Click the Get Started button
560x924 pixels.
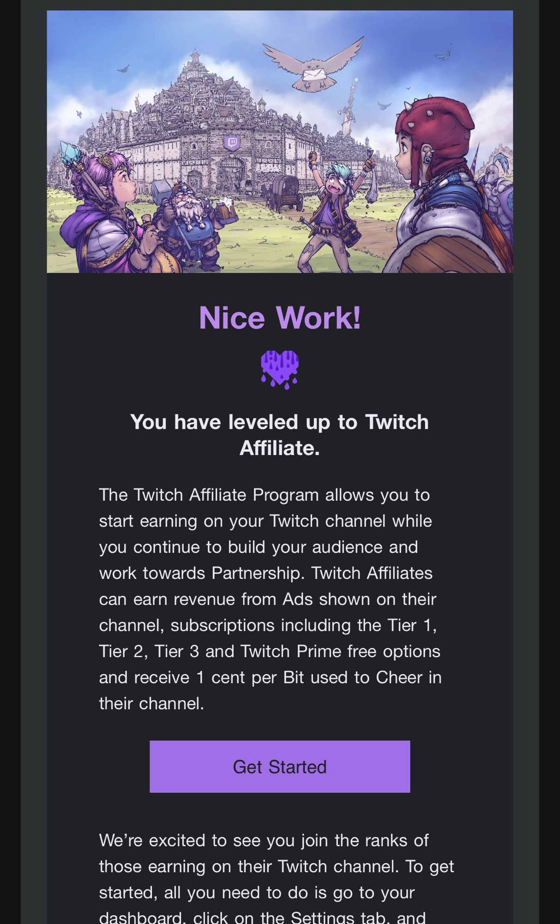[x=280, y=766]
